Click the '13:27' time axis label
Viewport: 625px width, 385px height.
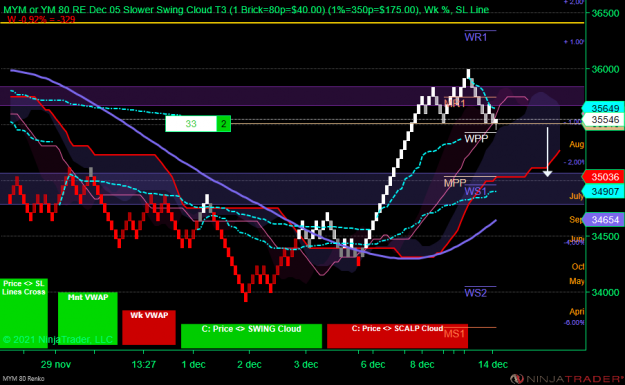[143, 364]
